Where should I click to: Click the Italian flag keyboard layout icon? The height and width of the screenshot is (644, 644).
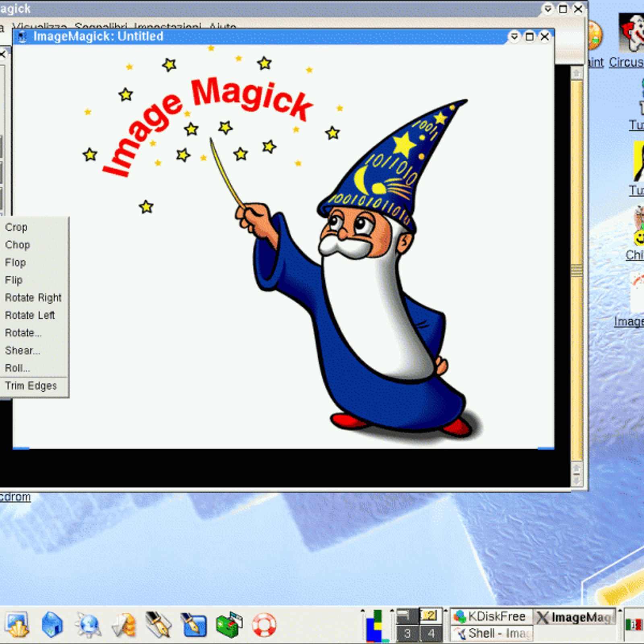coord(634,625)
